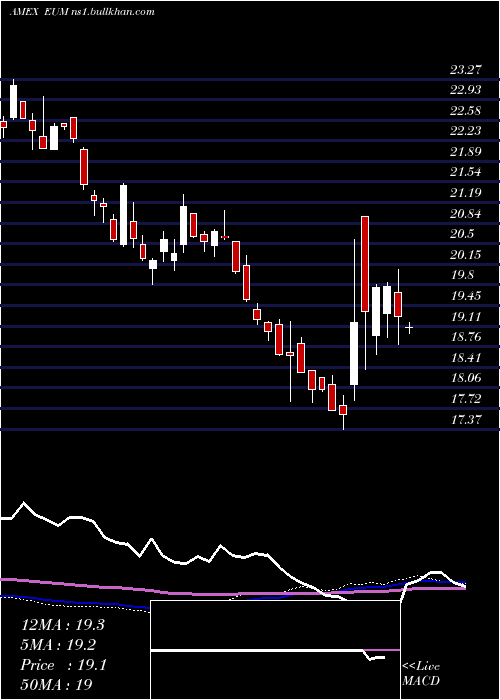
Task: Click the 18.76 price axis label
Action: pyautogui.click(x=466, y=337)
